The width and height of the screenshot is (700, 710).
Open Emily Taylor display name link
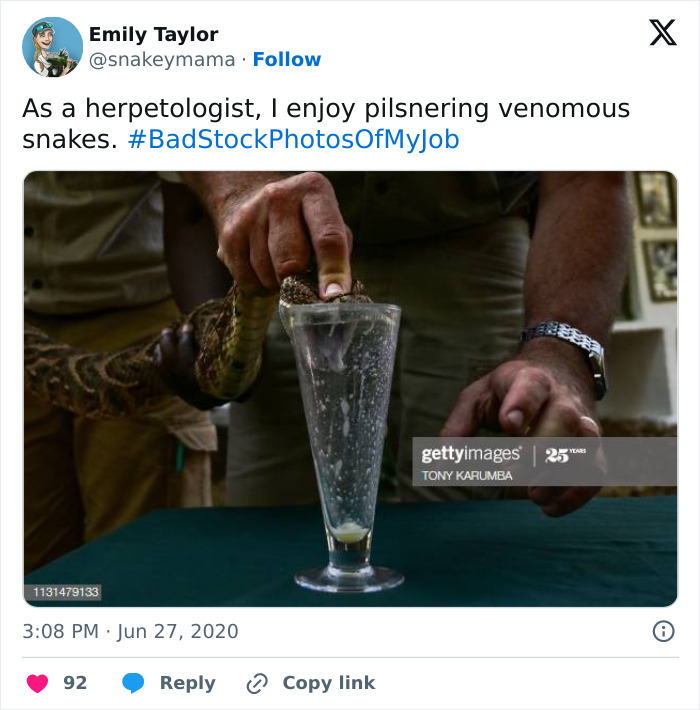pos(153,34)
